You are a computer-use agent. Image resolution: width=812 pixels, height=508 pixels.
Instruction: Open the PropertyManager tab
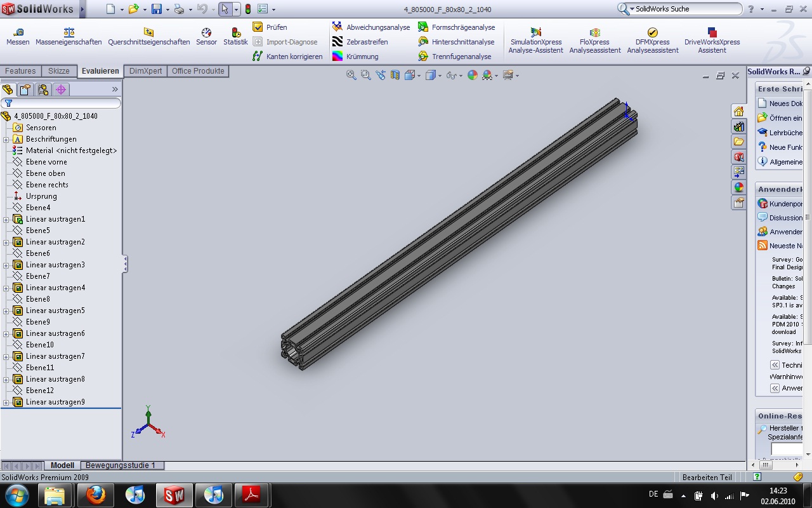click(26, 90)
